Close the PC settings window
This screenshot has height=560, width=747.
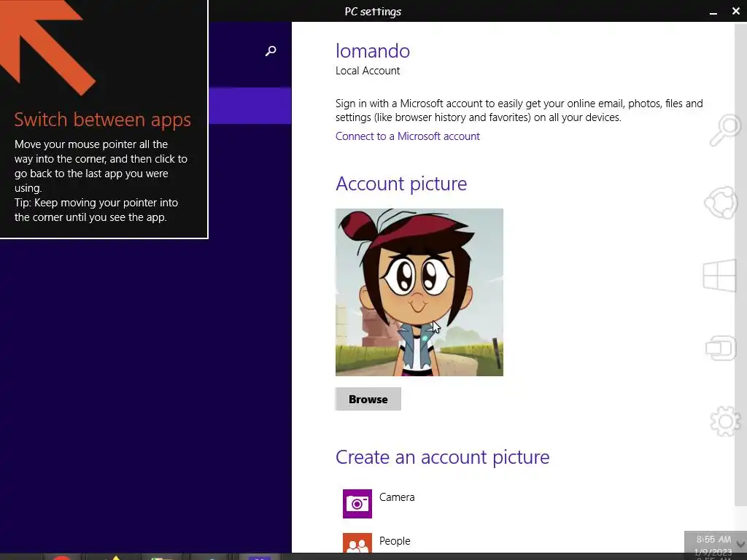736,11
